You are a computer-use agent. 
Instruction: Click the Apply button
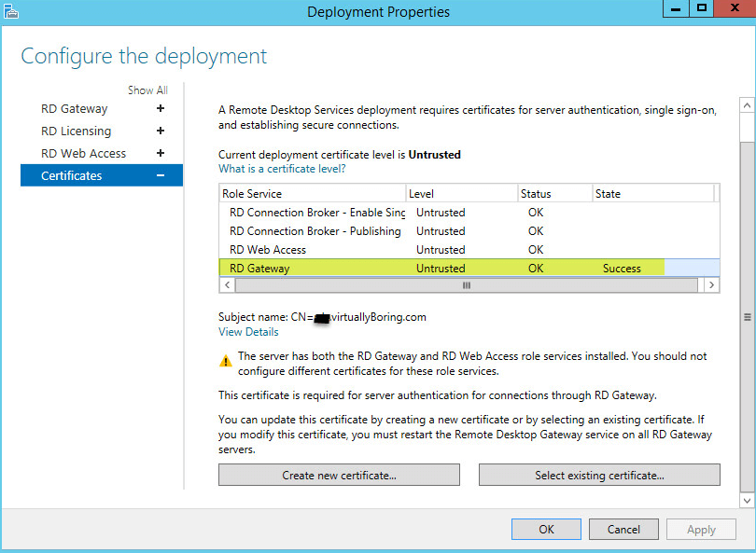701,530
